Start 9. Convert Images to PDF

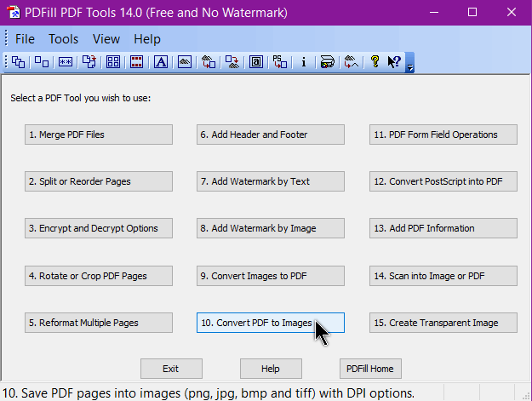(271, 276)
